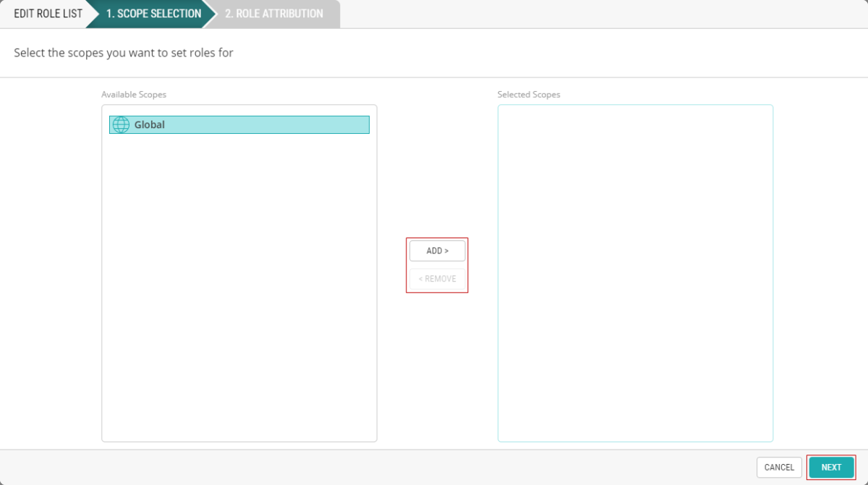Click the 'Global' text label
Viewport: 868px width, 485px height.
coord(150,125)
